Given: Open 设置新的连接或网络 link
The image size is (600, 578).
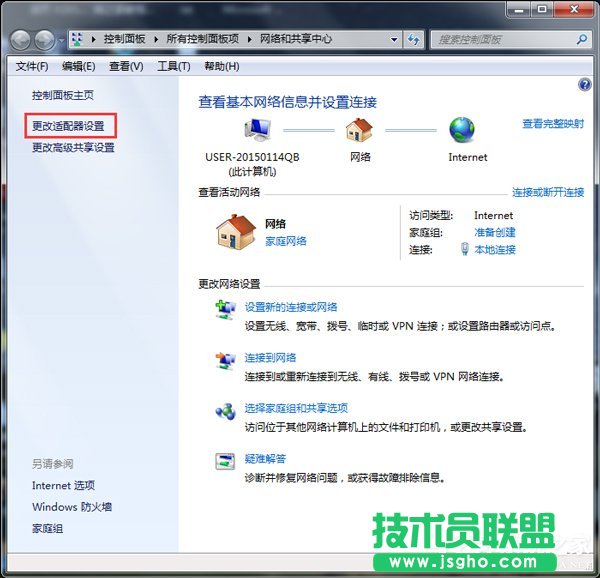Looking at the screenshot, I should 291,307.
